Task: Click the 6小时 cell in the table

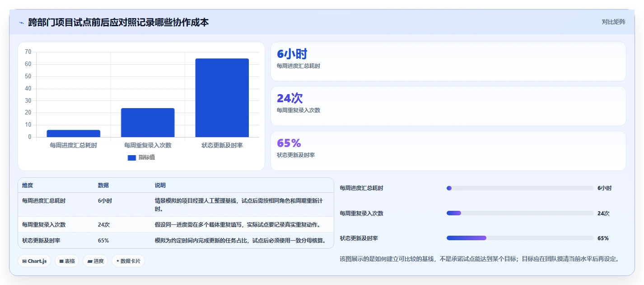Action: 105,201
